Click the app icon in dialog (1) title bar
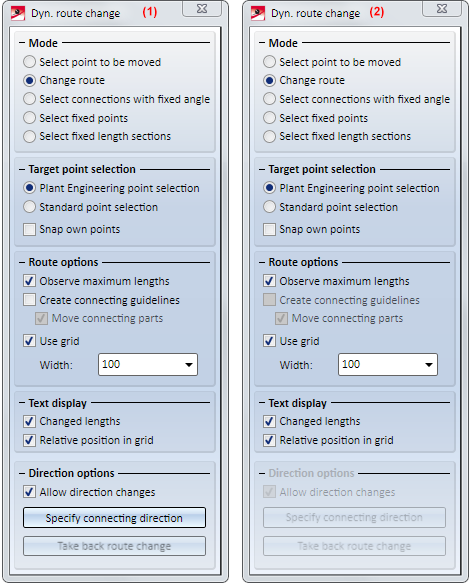 tap(17, 13)
